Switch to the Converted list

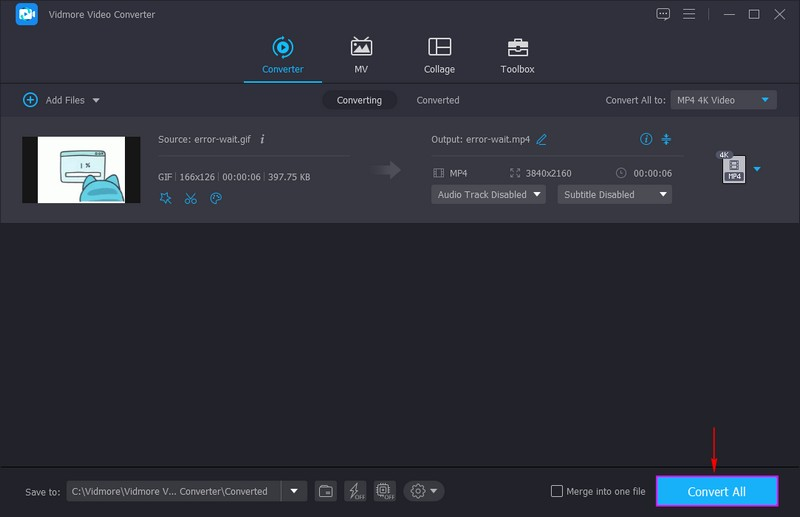coord(438,100)
